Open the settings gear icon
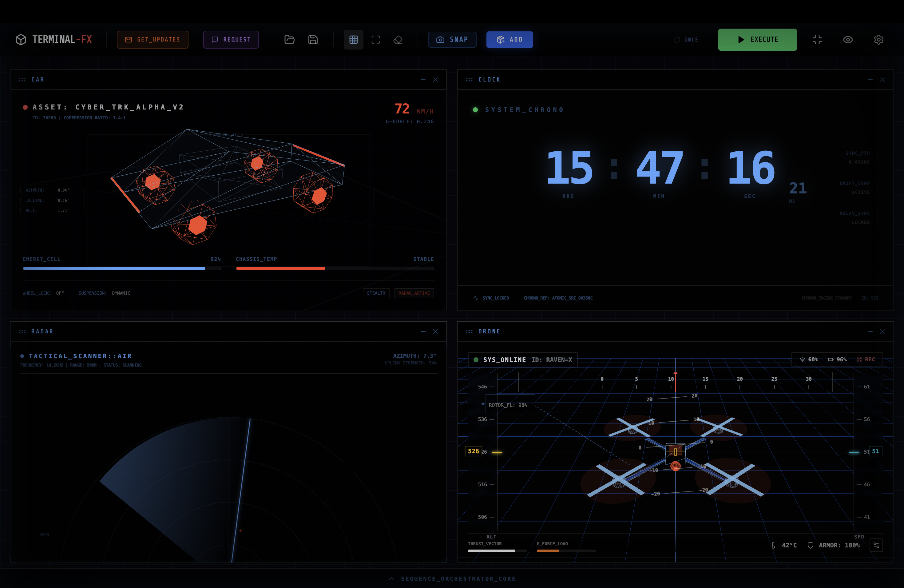The width and height of the screenshot is (904, 588). click(878, 39)
